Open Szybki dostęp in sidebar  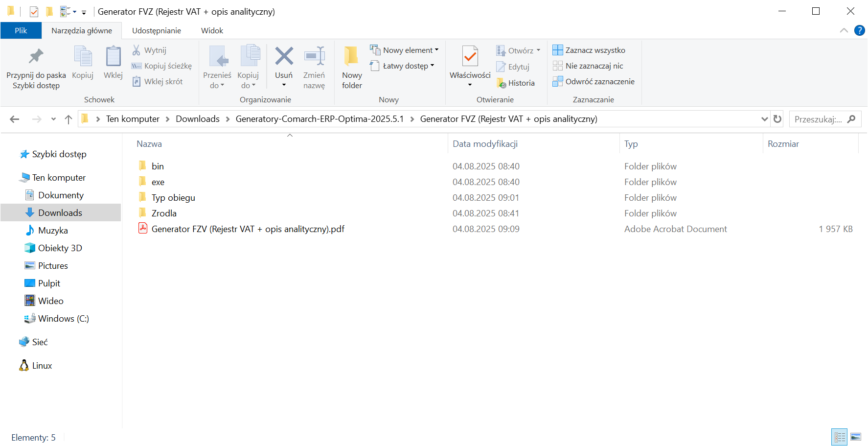[x=59, y=154]
